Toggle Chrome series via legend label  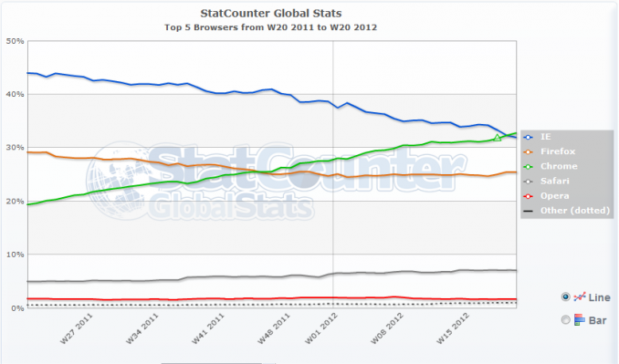(559, 166)
